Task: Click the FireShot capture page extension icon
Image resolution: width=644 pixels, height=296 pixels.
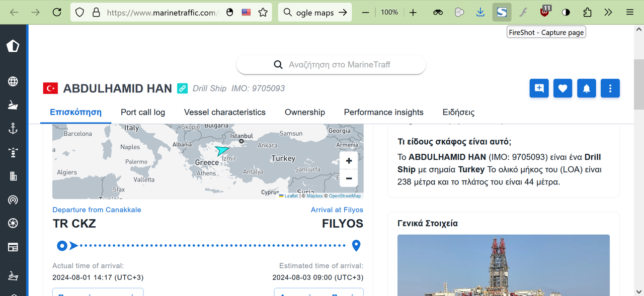Action: (x=502, y=12)
